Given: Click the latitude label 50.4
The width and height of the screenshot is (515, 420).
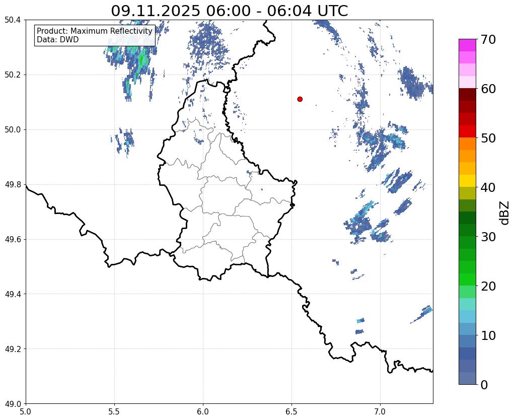Looking at the screenshot, I should point(13,20).
